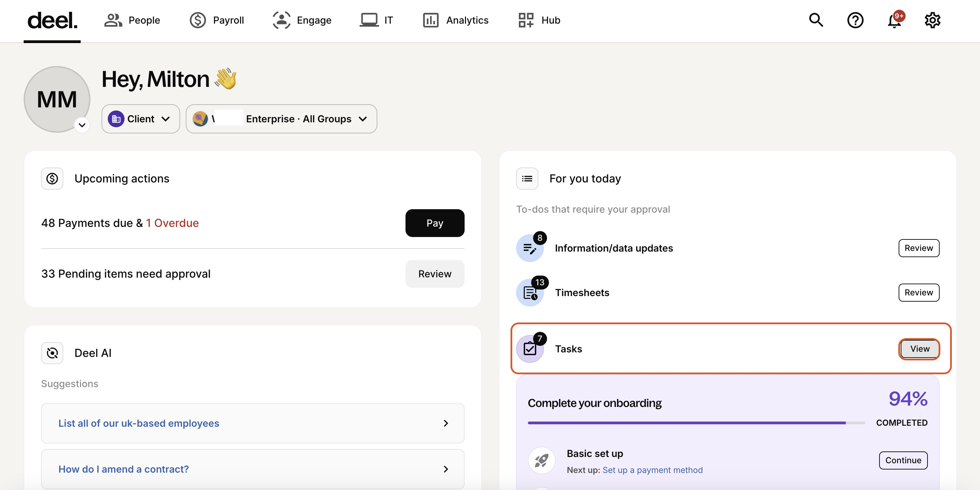The width and height of the screenshot is (980, 490).
Task: Click the onboarding progress bar
Action: pos(696,423)
